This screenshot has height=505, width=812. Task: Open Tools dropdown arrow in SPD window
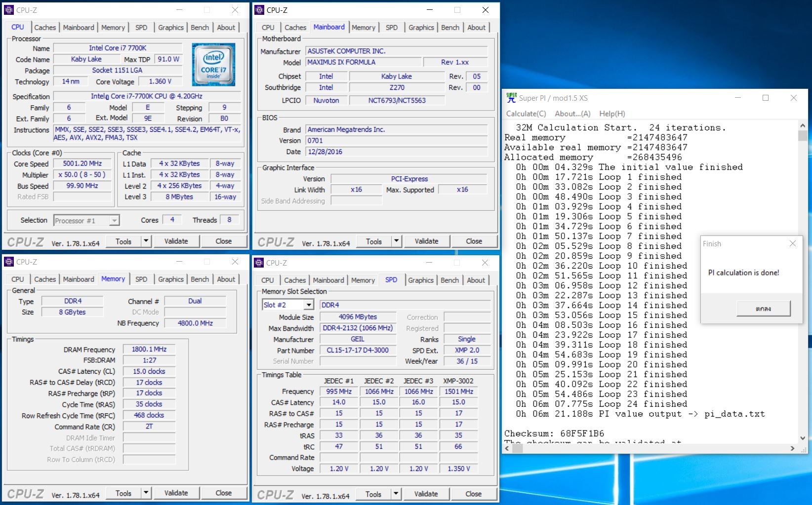pyautogui.click(x=396, y=494)
